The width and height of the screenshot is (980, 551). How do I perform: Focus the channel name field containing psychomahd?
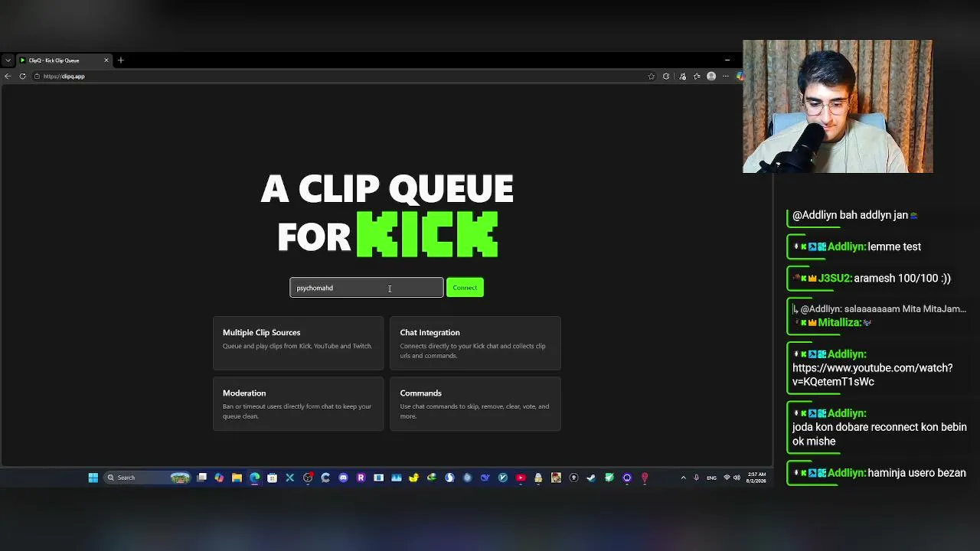[x=366, y=288]
